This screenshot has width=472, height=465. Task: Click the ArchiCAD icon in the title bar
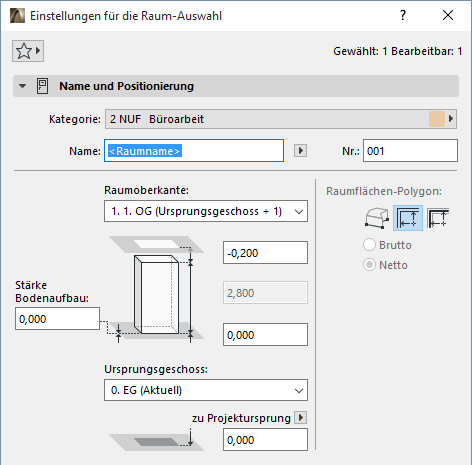pos(17,16)
